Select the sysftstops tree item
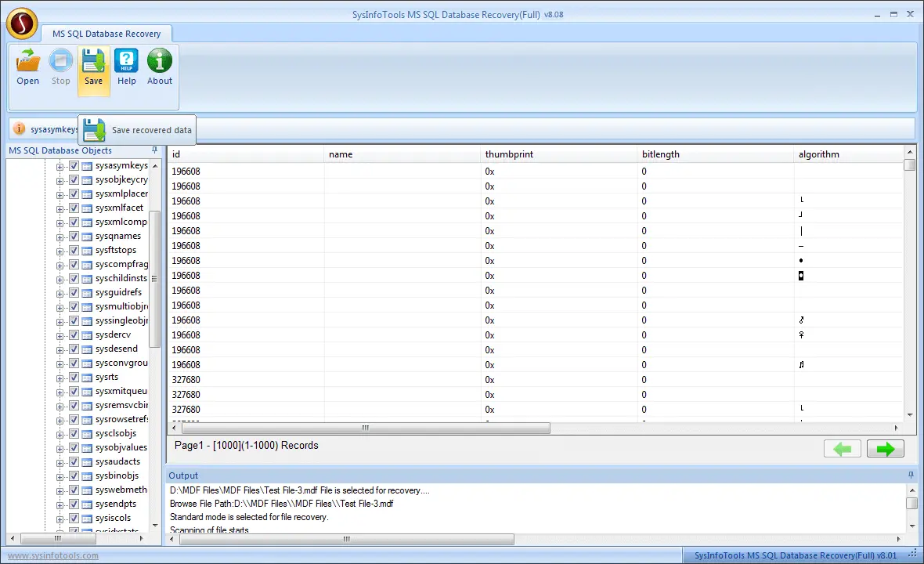This screenshot has height=564, width=924. pyautogui.click(x=116, y=251)
